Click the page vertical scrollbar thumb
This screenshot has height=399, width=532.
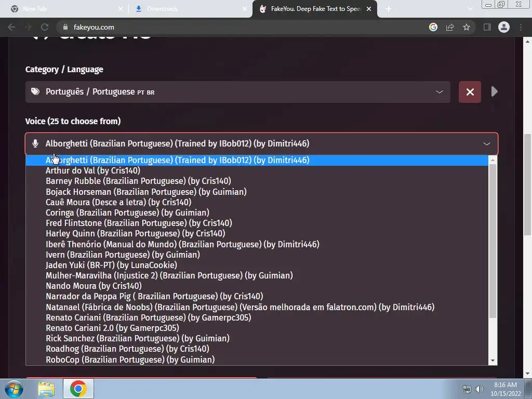pos(527,184)
